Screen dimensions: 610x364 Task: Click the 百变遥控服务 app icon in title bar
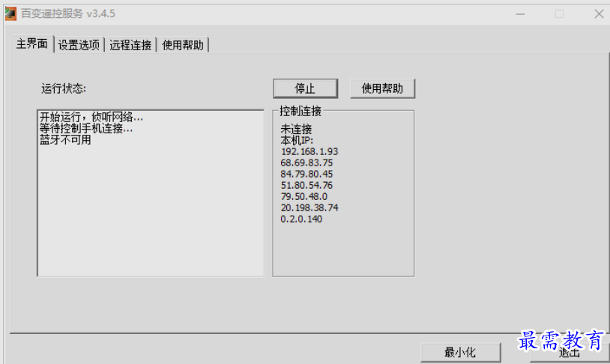[x=10, y=13]
